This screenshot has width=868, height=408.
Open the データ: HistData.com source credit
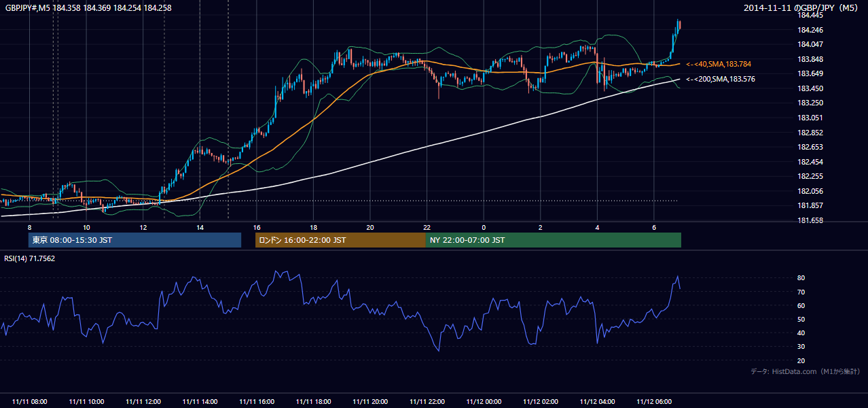[806, 372]
